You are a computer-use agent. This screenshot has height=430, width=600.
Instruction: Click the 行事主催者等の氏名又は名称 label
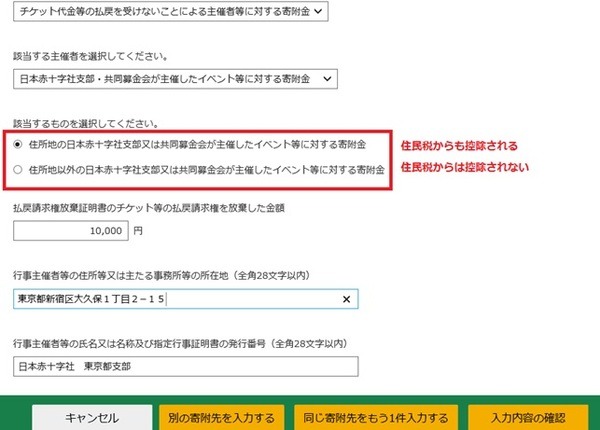pos(180,344)
